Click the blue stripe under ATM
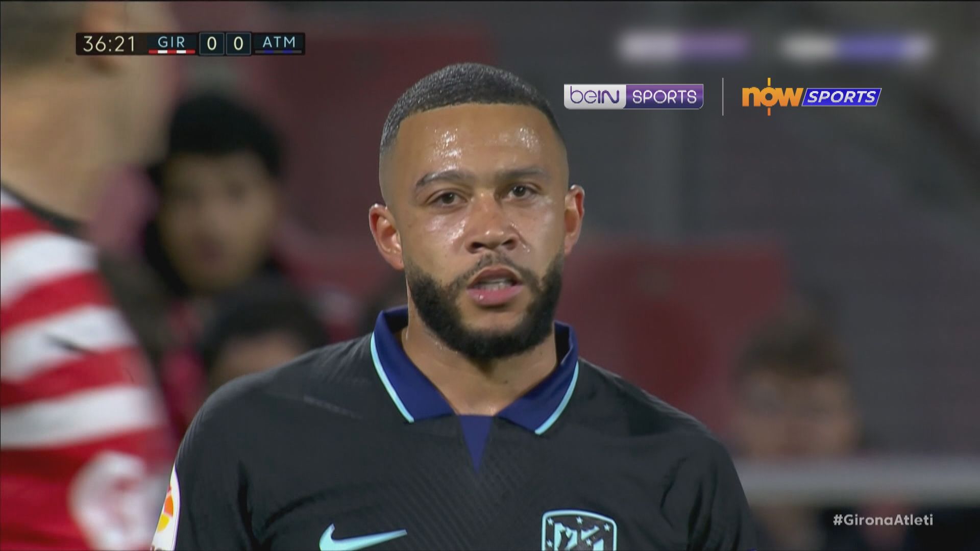The image size is (980, 551). pyautogui.click(x=279, y=52)
